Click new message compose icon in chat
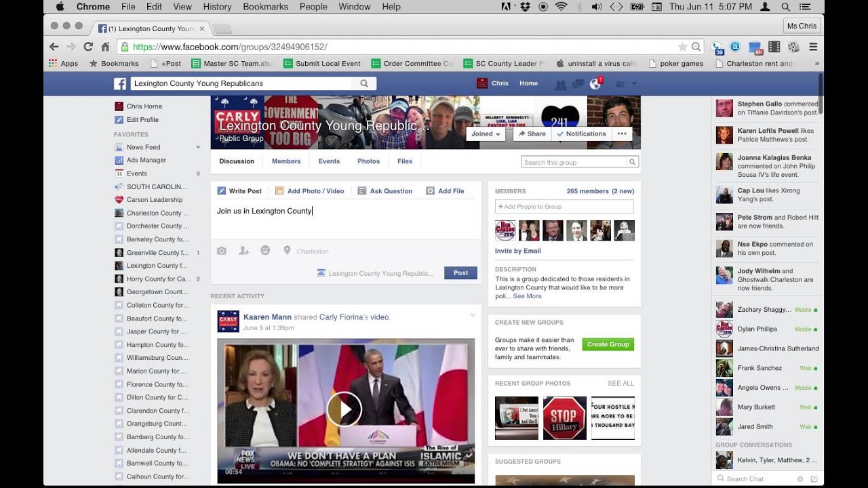868x488 pixels. pyautogui.click(x=814, y=479)
